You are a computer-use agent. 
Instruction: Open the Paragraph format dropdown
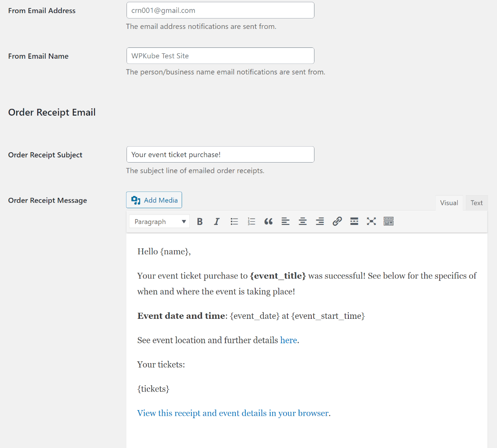click(159, 221)
